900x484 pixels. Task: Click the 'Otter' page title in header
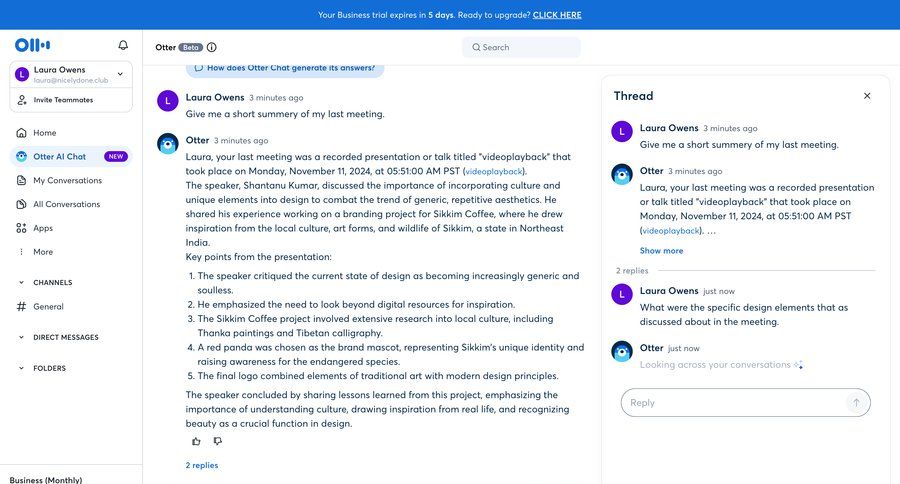click(165, 47)
